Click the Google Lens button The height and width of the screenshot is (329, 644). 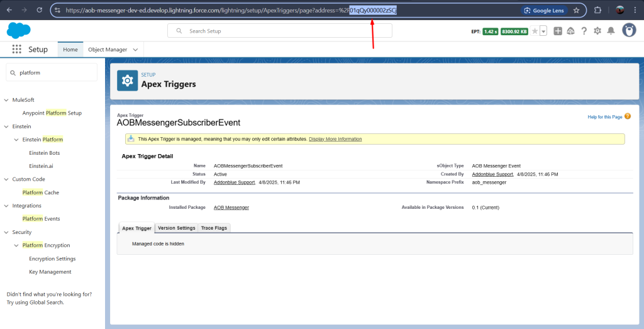point(544,10)
